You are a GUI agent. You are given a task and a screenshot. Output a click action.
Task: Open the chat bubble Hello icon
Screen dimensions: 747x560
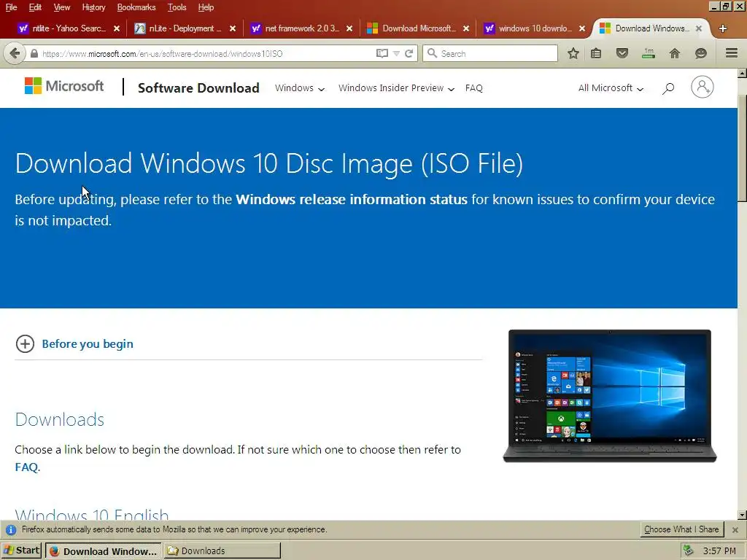701,53
